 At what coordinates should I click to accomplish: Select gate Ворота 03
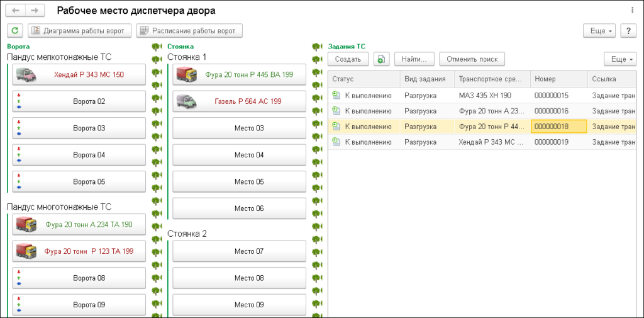79,128
